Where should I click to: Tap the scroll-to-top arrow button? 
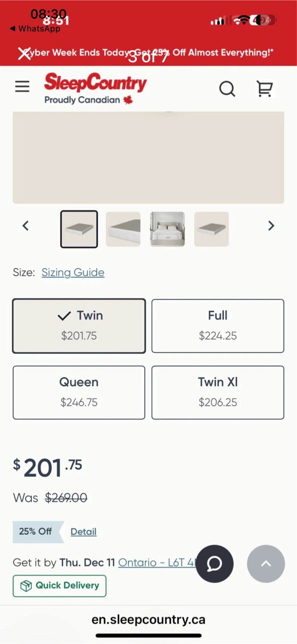(x=266, y=563)
